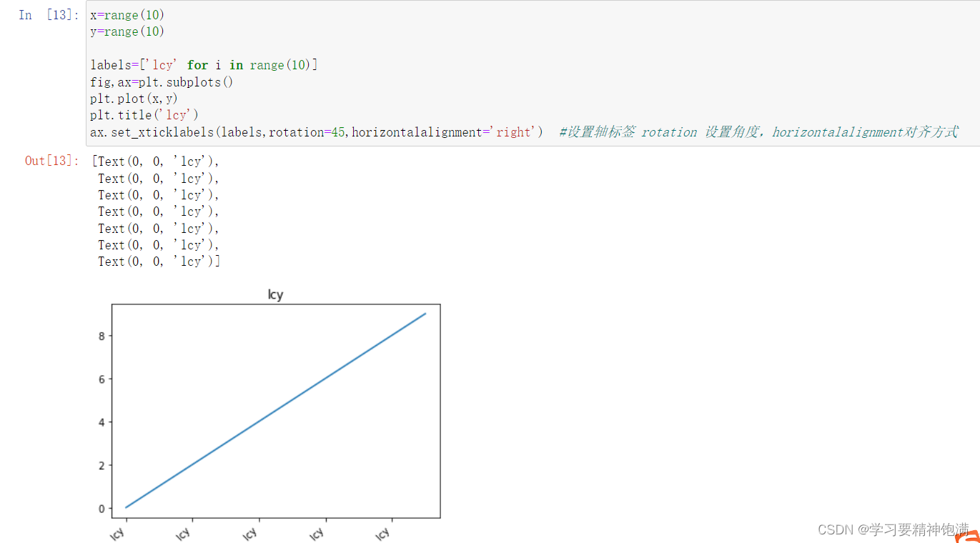Click the y-axis tick label 2
Viewport: 980px width, 543px height.
[x=102, y=465]
